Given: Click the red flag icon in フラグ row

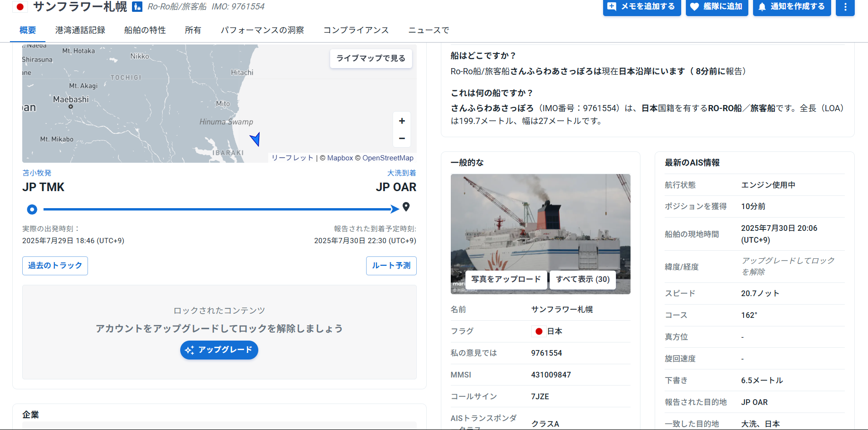Looking at the screenshot, I should 538,331.
